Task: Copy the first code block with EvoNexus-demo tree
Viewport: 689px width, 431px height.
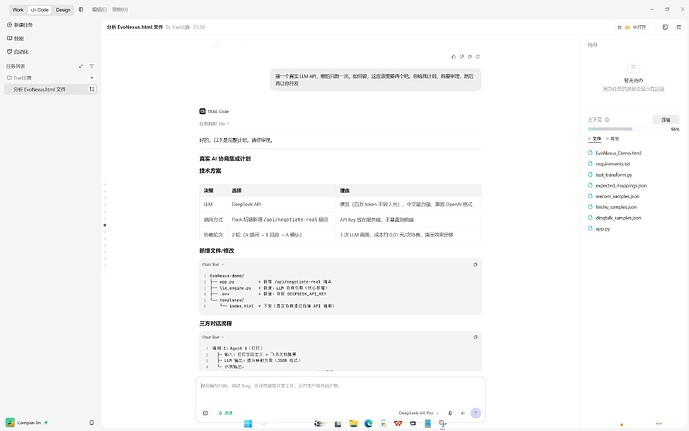Action: pyautogui.click(x=475, y=264)
